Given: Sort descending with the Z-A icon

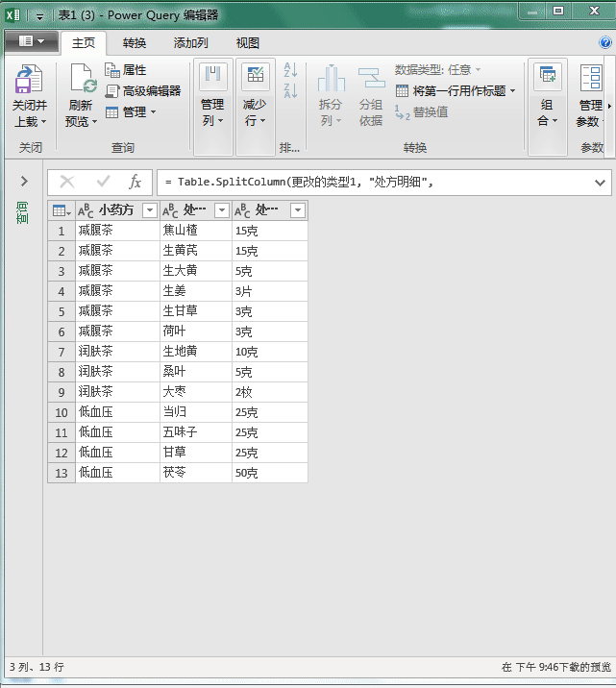Looking at the screenshot, I should 290,90.
